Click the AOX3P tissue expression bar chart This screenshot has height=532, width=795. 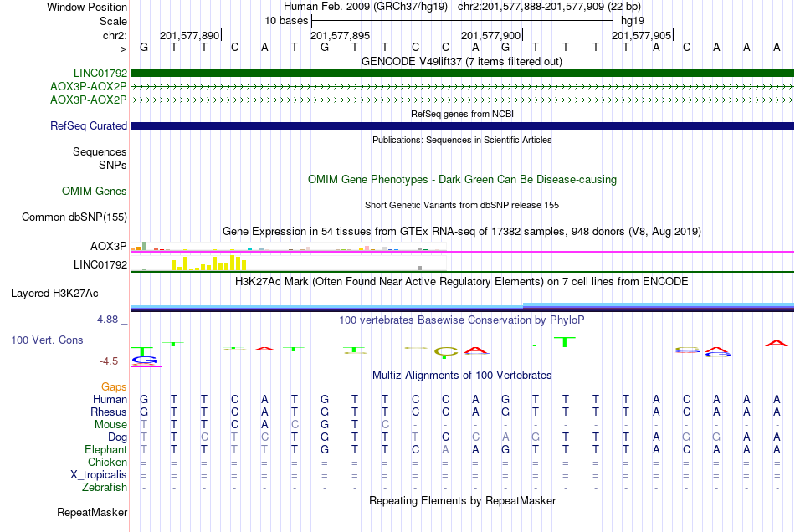pyautogui.click(x=288, y=247)
